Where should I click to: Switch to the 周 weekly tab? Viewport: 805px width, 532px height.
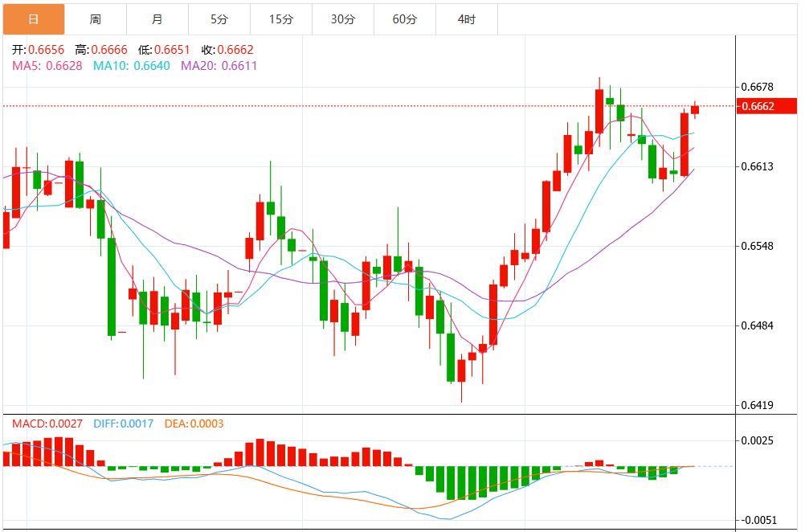[x=96, y=19]
